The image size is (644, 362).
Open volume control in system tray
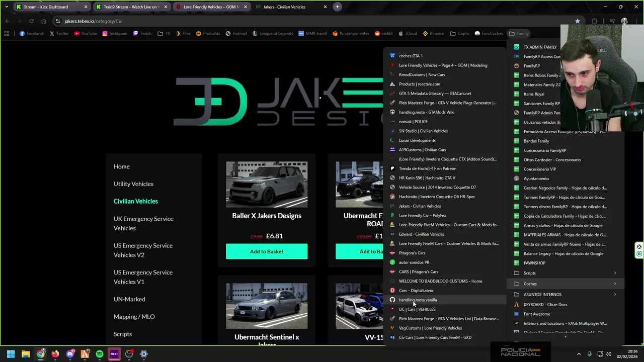coord(608,354)
